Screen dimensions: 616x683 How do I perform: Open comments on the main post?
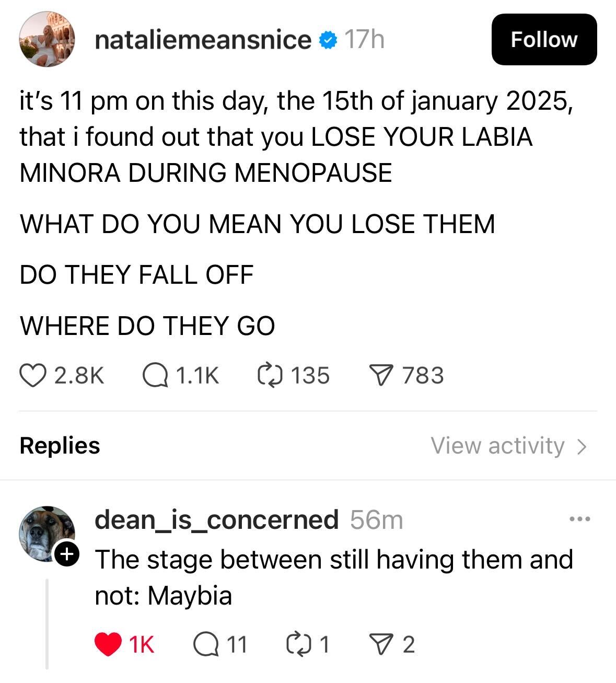(x=156, y=376)
